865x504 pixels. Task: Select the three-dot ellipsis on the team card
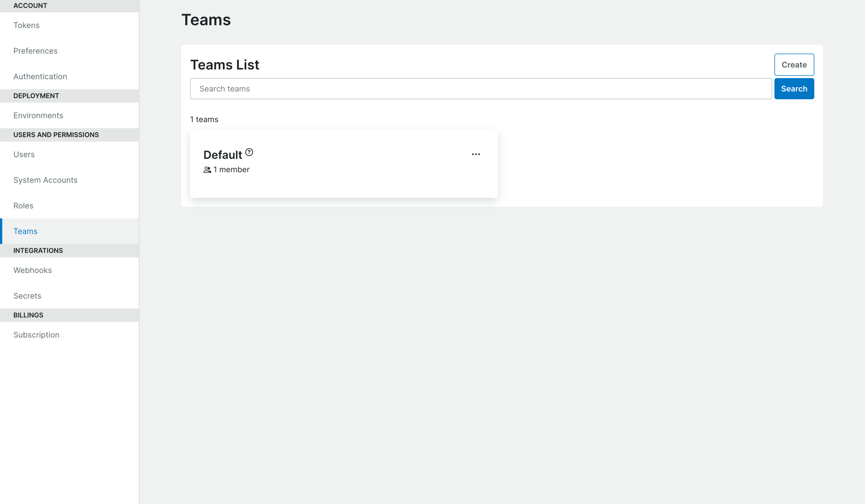pos(476,154)
